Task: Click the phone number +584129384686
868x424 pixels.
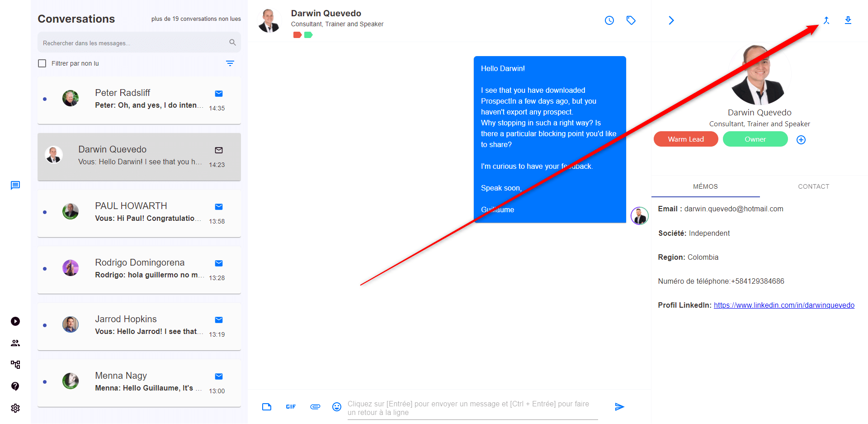Action: click(757, 281)
